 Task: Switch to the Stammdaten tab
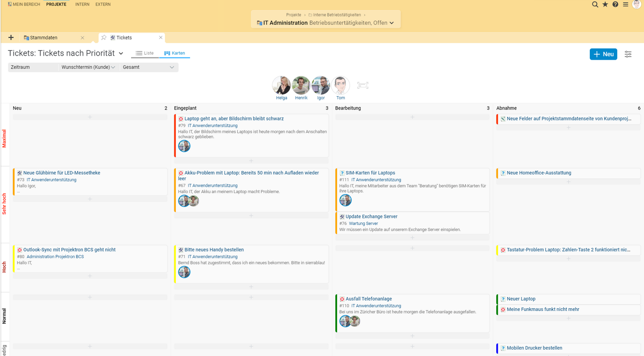pyautogui.click(x=44, y=38)
